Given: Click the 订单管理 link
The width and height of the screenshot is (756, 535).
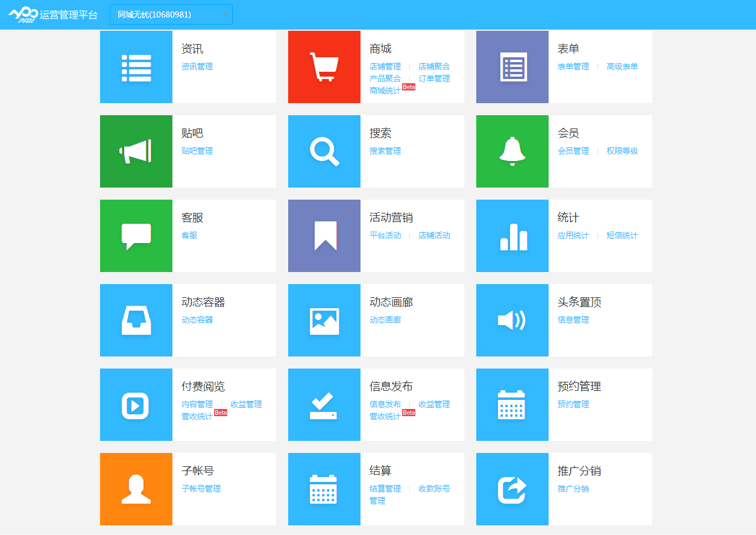Looking at the screenshot, I should click(433, 78).
